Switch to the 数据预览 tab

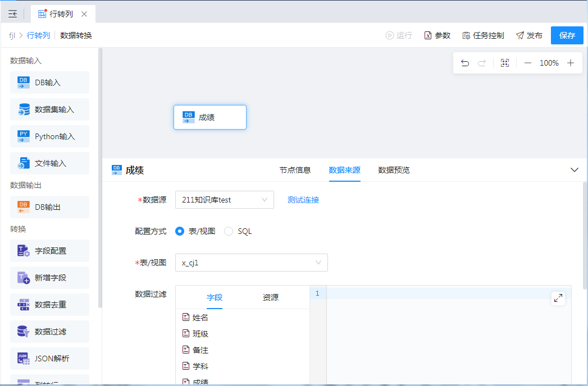pyautogui.click(x=394, y=170)
